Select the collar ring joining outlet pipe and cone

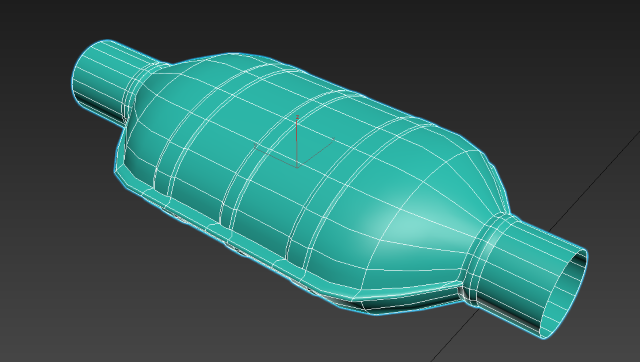coord(487,257)
